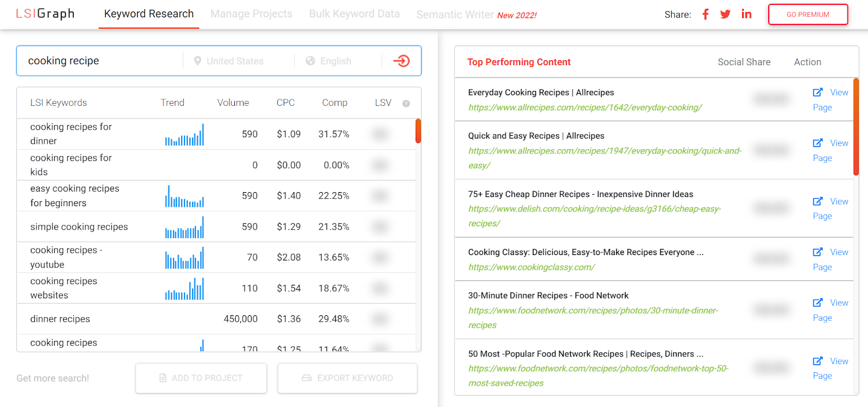Click ADD TO PROJECT button

[201, 378]
